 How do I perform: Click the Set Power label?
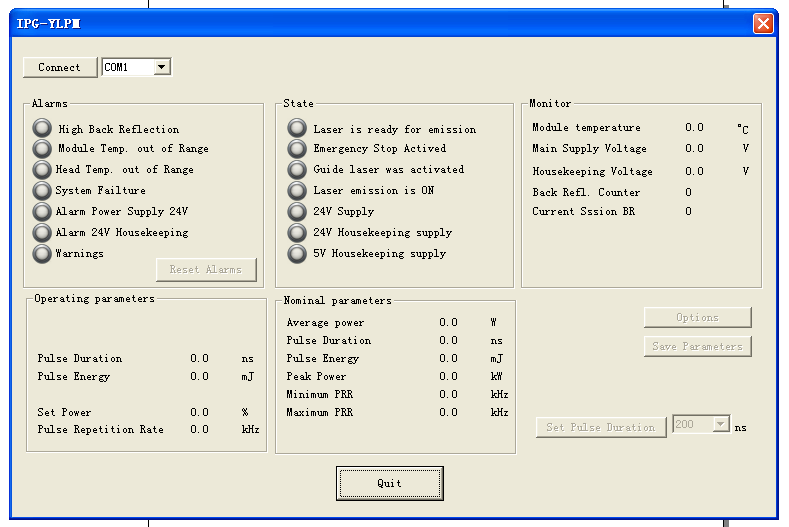click(64, 413)
